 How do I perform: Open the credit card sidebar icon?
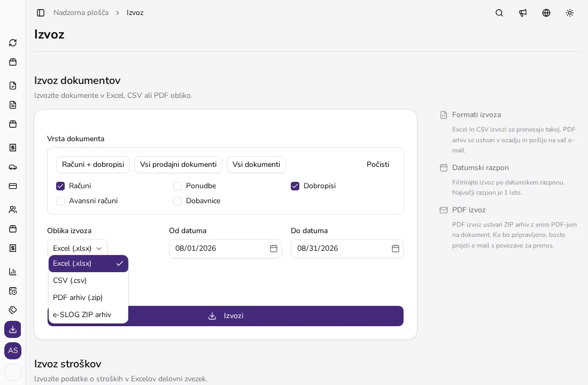pos(13,186)
